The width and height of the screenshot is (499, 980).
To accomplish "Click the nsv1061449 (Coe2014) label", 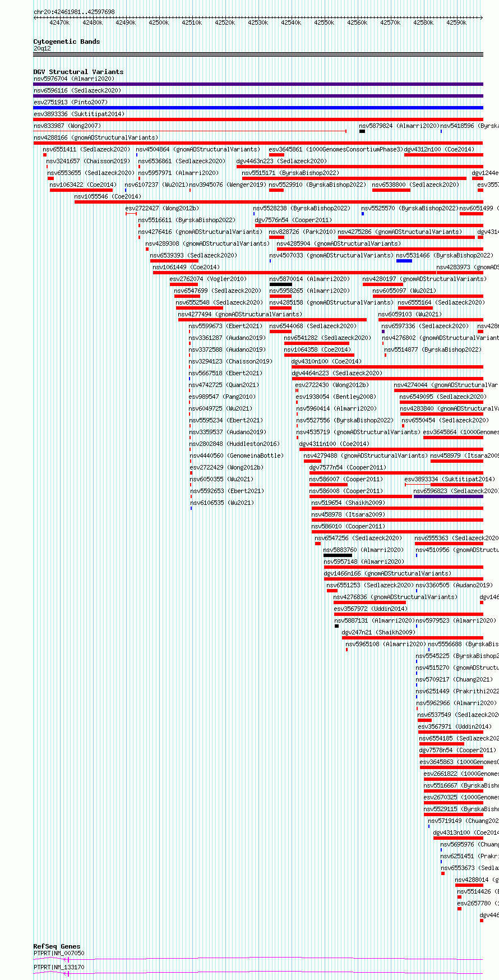I will (x=186, y=267).
